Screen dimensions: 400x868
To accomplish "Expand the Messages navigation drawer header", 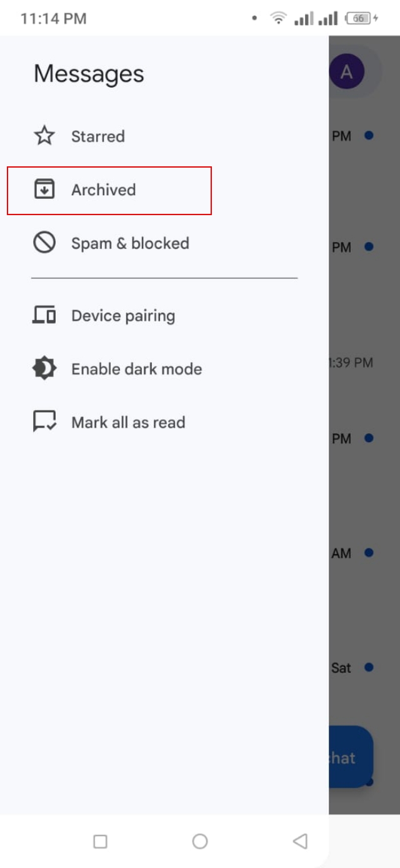I will 88,73.
